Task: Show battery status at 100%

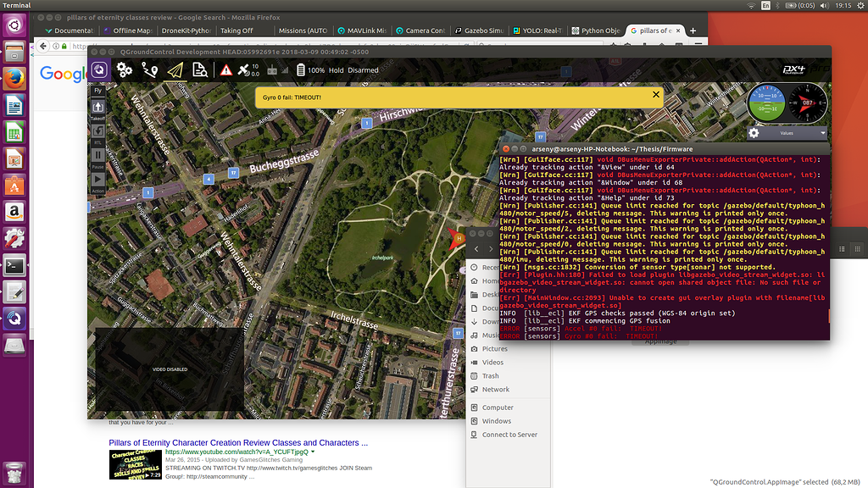Action: [x=310, y=70]
